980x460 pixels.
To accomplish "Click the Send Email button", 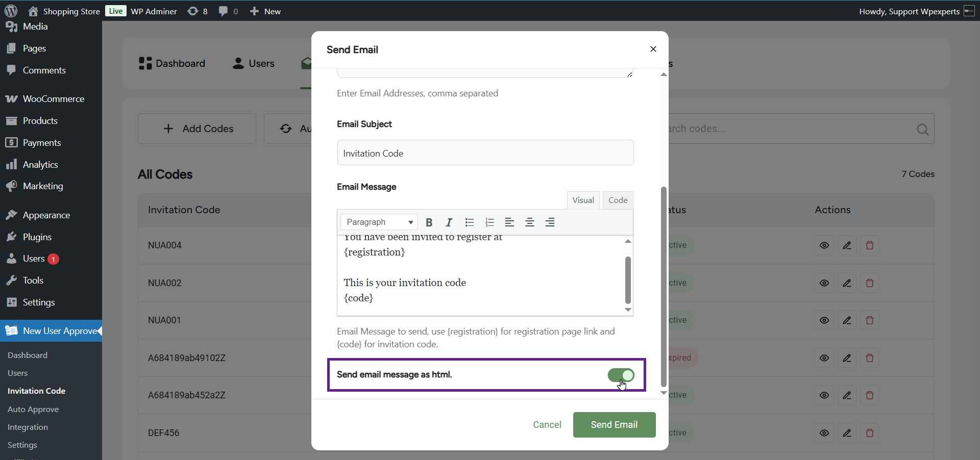I will [614, 425].
